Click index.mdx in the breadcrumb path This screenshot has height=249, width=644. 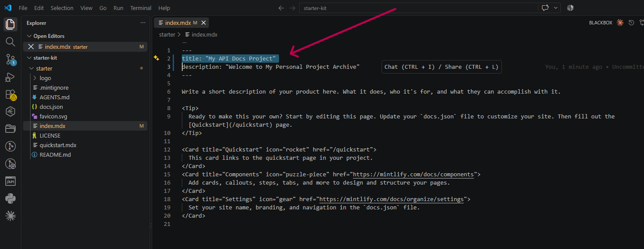click(x=201, y=34)
